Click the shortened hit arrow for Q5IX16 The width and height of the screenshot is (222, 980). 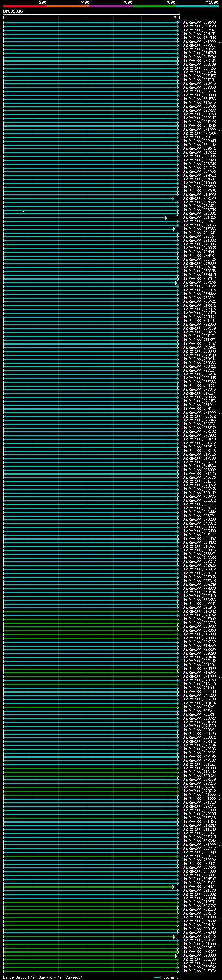tap(166, 218)
